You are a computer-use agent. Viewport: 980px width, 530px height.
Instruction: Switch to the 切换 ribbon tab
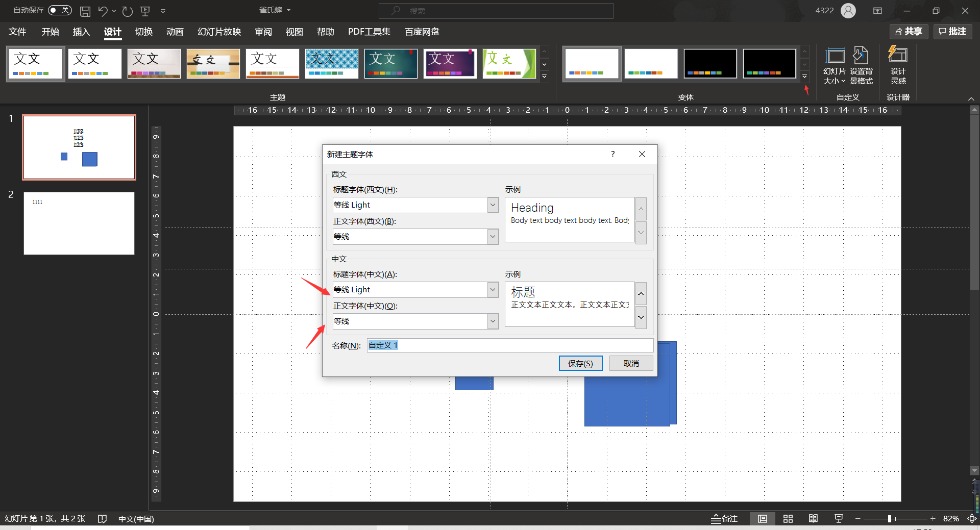click(x=143, y=32)
